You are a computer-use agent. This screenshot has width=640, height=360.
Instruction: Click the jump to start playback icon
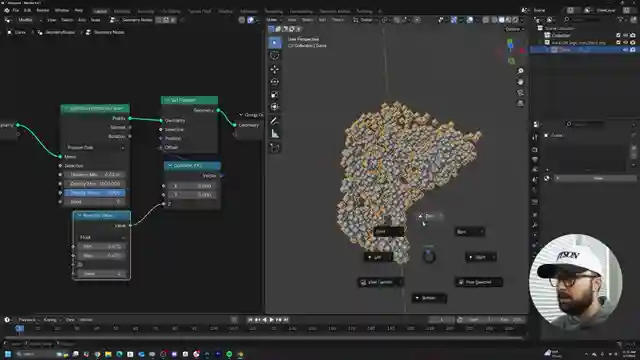[250, 320]
